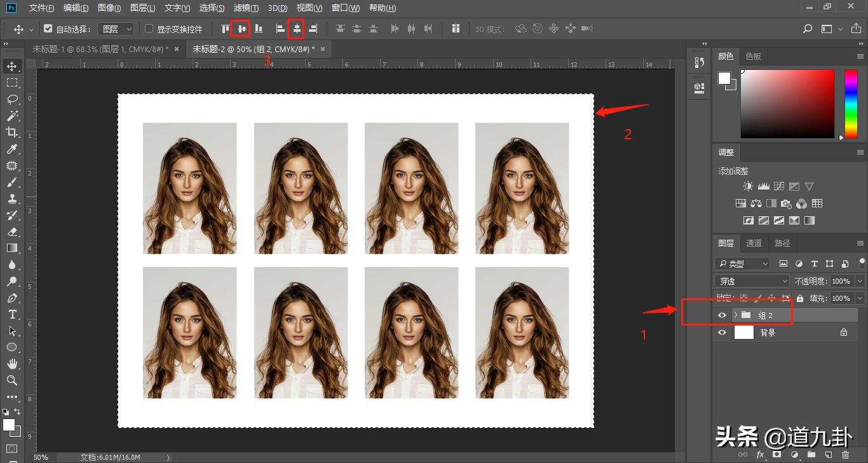Click the color picker gradient field
Viewport: 868px width, 463px height.
coord(787,104)
